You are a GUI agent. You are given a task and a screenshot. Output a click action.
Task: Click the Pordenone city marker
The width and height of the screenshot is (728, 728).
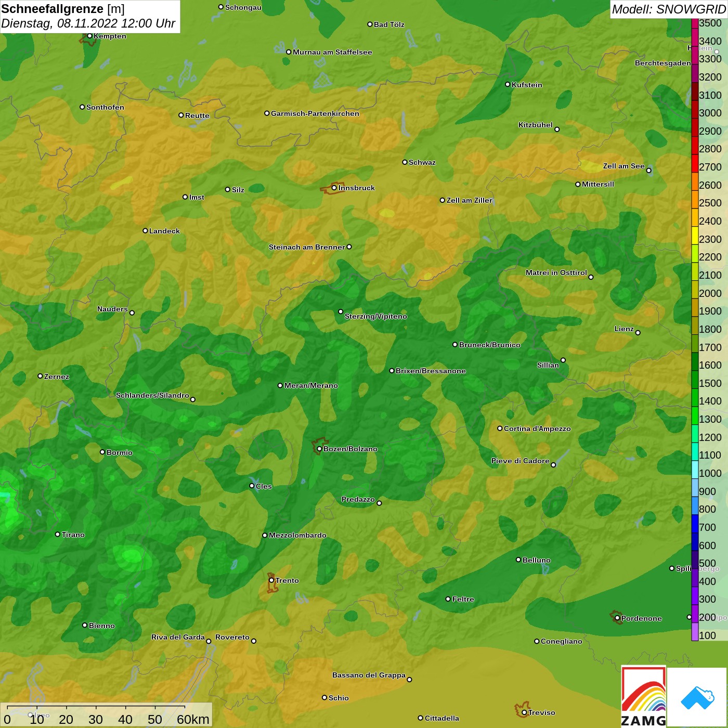click(x=617, y=618)
